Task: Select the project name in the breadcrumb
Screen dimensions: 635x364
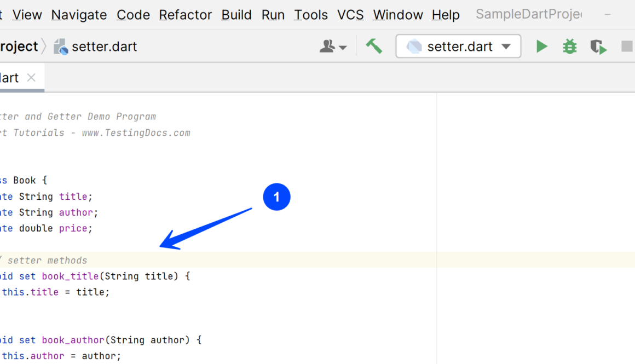Action: tap(19, 47)
